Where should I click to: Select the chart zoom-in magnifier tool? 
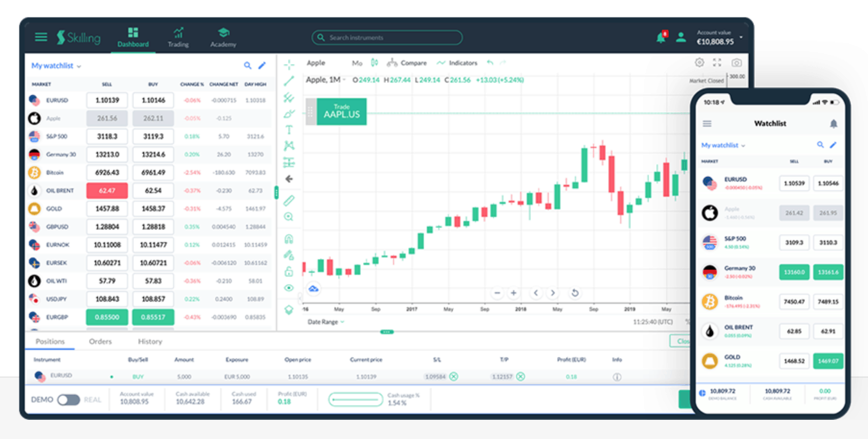[289, 217]
